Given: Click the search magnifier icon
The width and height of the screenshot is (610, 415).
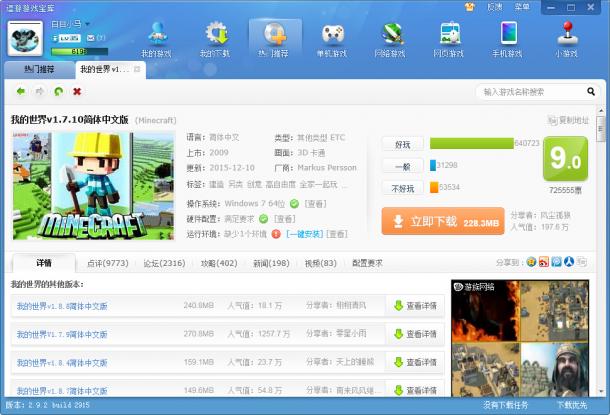Looking at the screenshot, I should 591,91.
